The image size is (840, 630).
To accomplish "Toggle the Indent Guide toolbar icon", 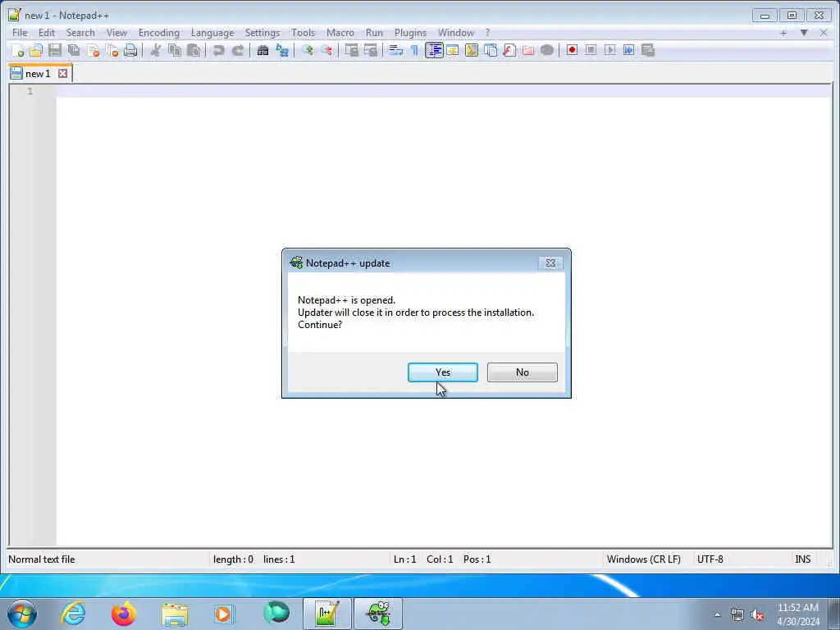I will point(434,50).
